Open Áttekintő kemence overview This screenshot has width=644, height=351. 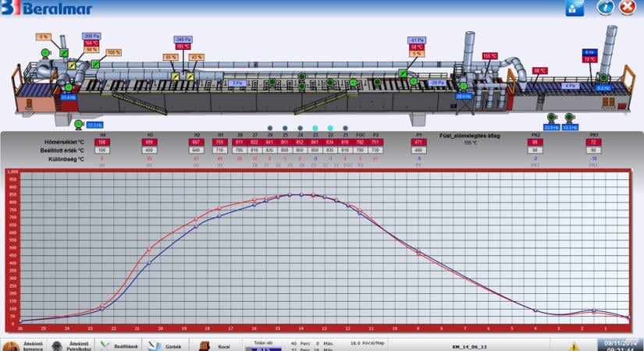click(x=24, y=346)
